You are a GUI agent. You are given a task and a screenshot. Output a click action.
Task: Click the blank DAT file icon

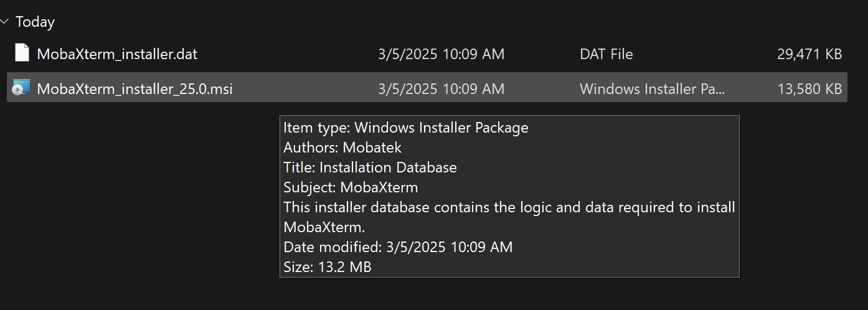[22, 54]
